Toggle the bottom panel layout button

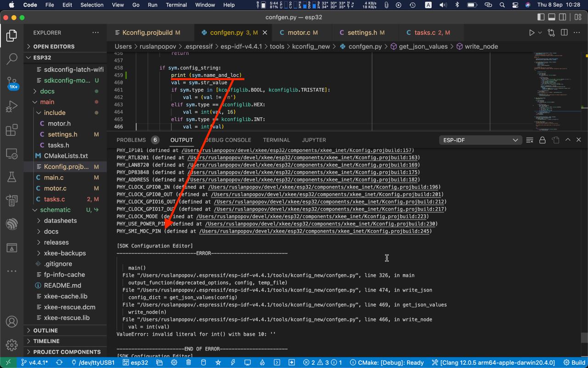point(552,17)
